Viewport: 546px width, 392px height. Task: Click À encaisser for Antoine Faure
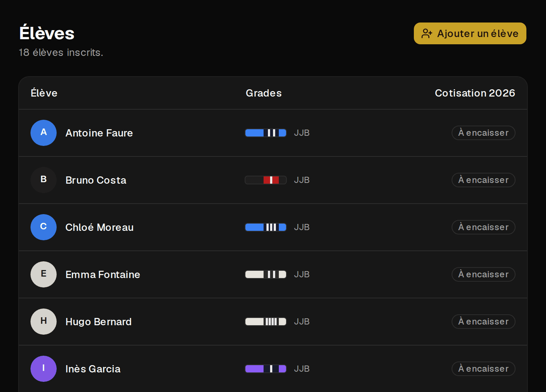coord(484,133)
